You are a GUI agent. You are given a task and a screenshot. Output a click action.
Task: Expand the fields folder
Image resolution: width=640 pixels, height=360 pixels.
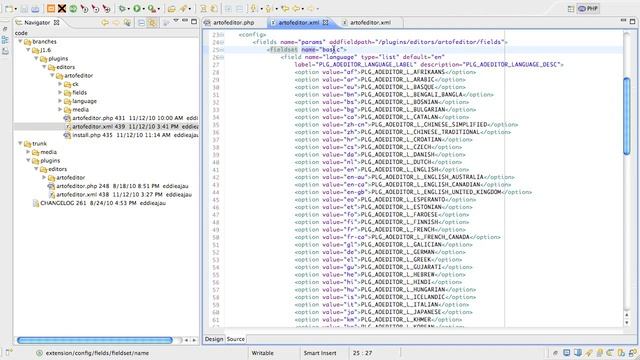[x=60, y=93]
